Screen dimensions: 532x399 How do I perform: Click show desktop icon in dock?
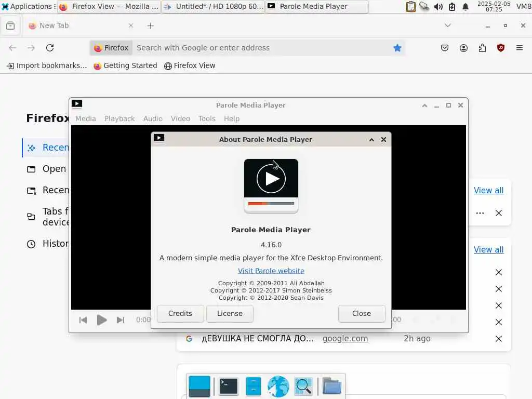tap(199, 386)
